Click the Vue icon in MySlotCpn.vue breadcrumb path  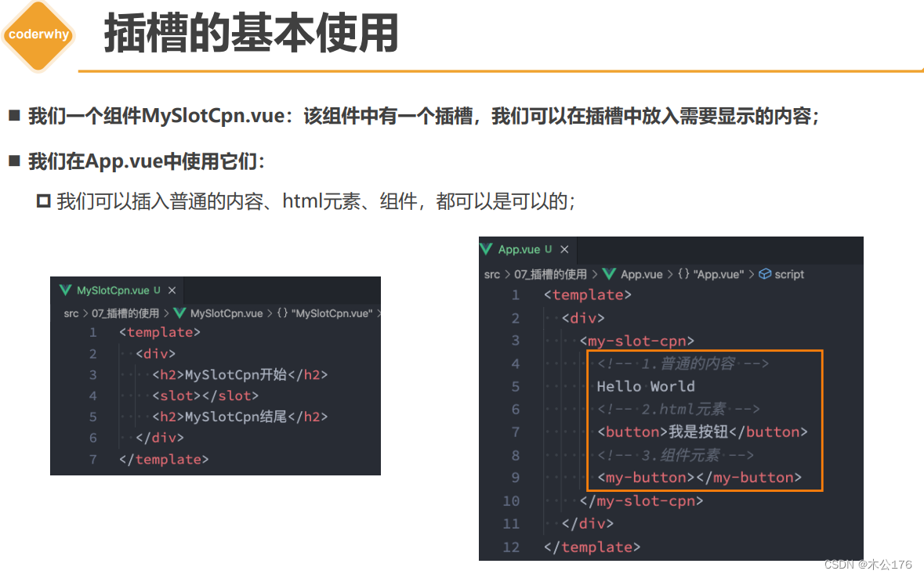coord(180,312)
